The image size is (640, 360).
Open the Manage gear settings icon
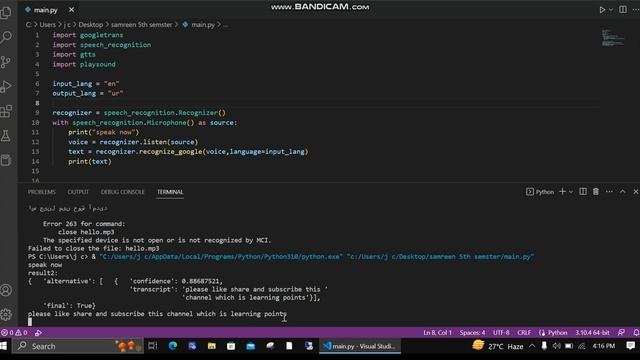6,314
